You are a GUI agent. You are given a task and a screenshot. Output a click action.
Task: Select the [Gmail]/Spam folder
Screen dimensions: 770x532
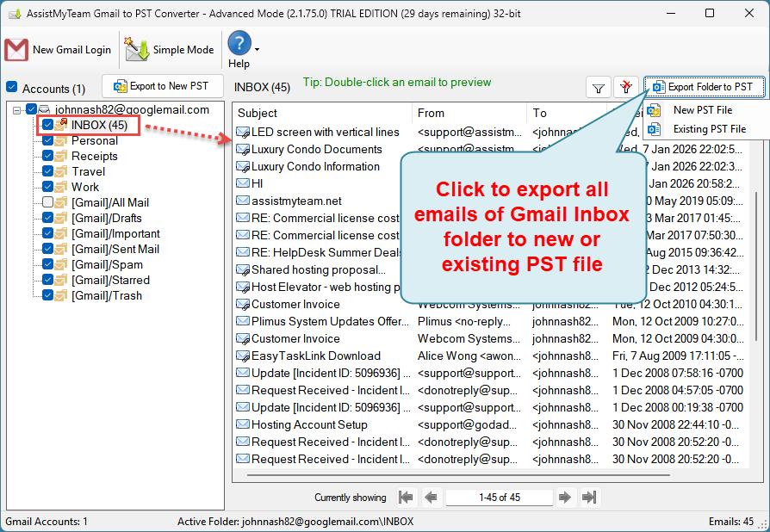107,264
